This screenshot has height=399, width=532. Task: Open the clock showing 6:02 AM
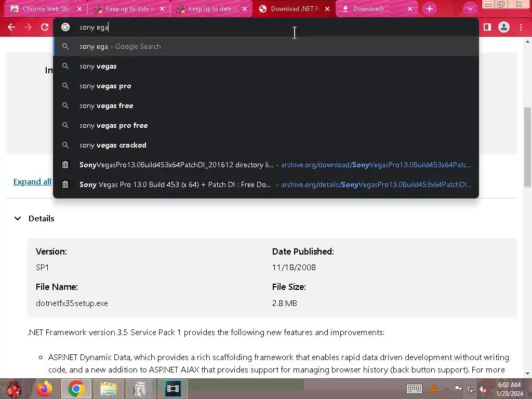(509, 389)
